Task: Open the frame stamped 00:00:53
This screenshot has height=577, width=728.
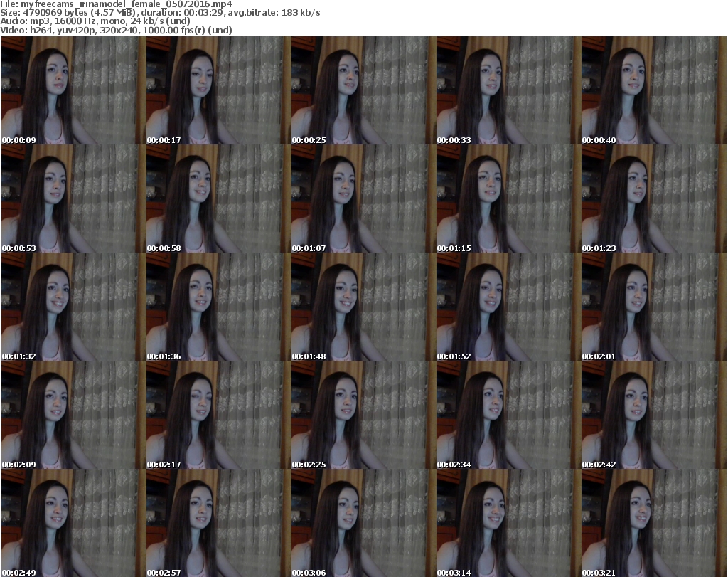Action: [x=73, y=198]
